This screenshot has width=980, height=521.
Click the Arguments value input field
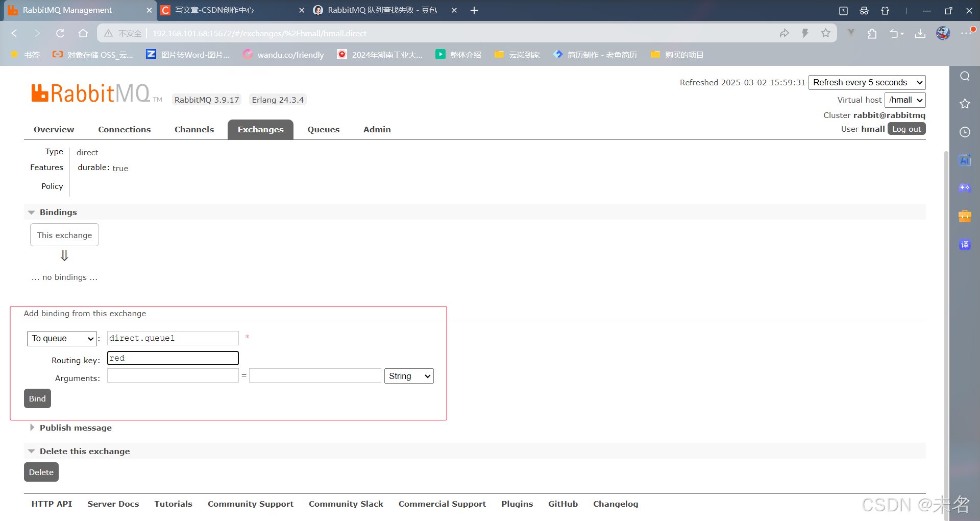coord(315,375)
